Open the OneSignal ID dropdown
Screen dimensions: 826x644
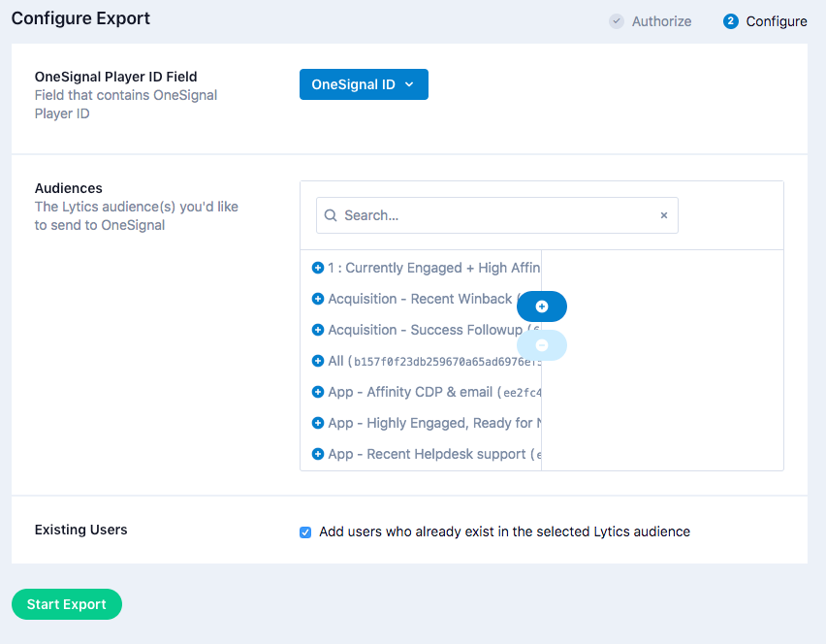364,84
